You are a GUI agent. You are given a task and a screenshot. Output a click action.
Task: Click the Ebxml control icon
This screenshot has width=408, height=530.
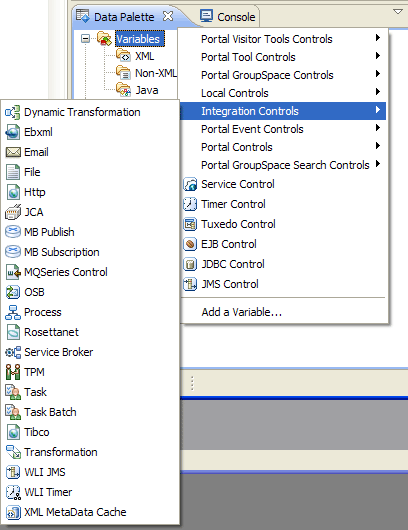click(13, 132)
